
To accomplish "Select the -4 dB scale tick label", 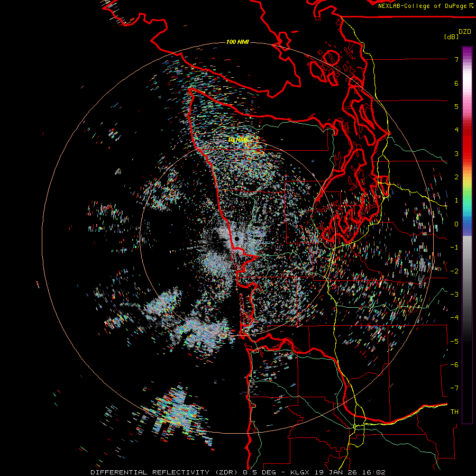I will (454, 318).
